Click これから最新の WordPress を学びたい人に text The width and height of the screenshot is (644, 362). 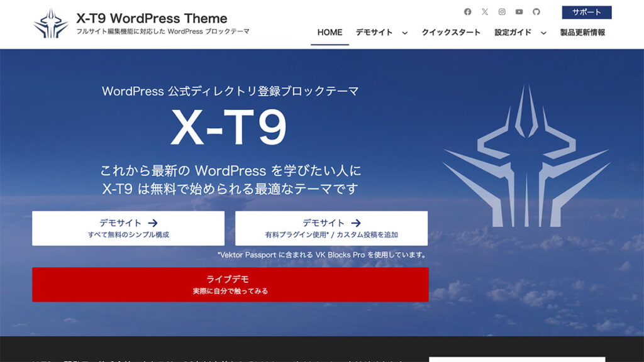coord(230,171)
